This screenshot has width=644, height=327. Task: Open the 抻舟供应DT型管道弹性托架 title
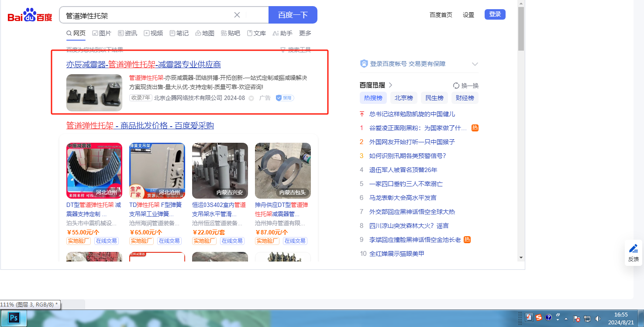(282, 210)
